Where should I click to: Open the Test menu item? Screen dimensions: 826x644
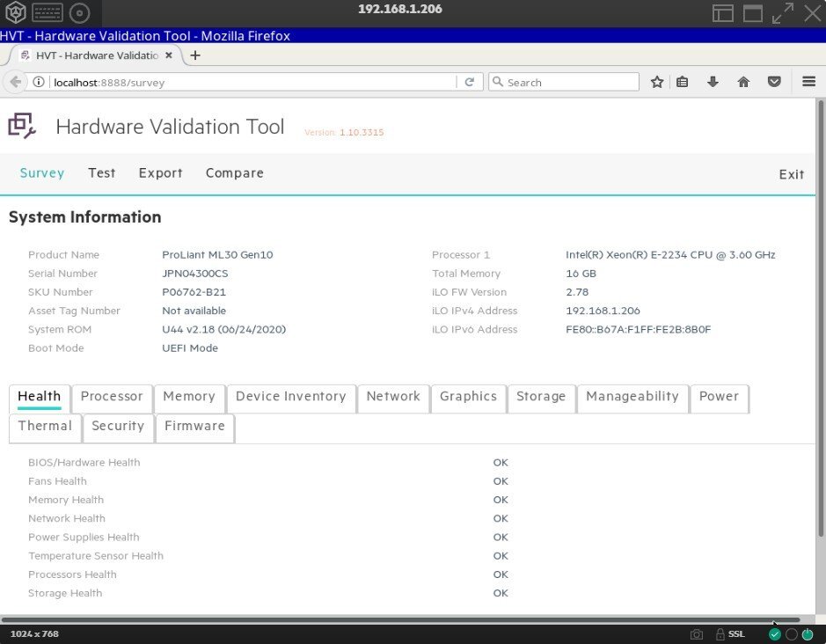tap(101, 173)
